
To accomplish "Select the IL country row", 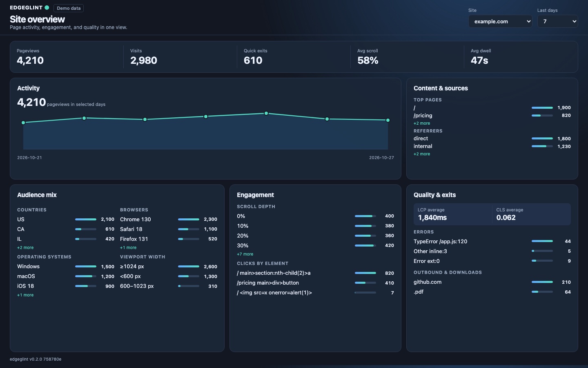I will pos(66,239).
